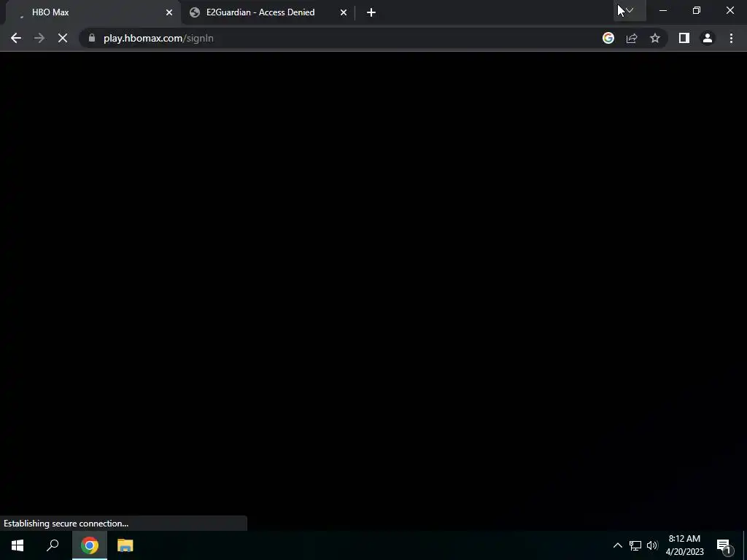
Task: Open File Explorer from the taskbar
Action: [x=125, y=545]
